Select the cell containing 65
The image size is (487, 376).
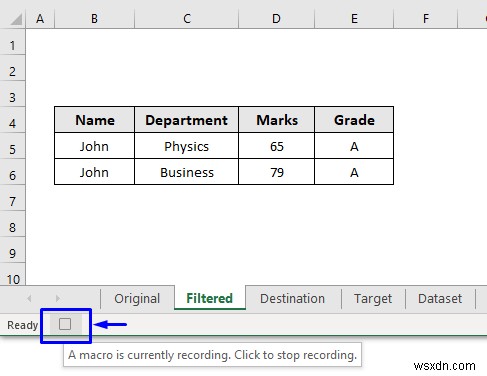277,146
